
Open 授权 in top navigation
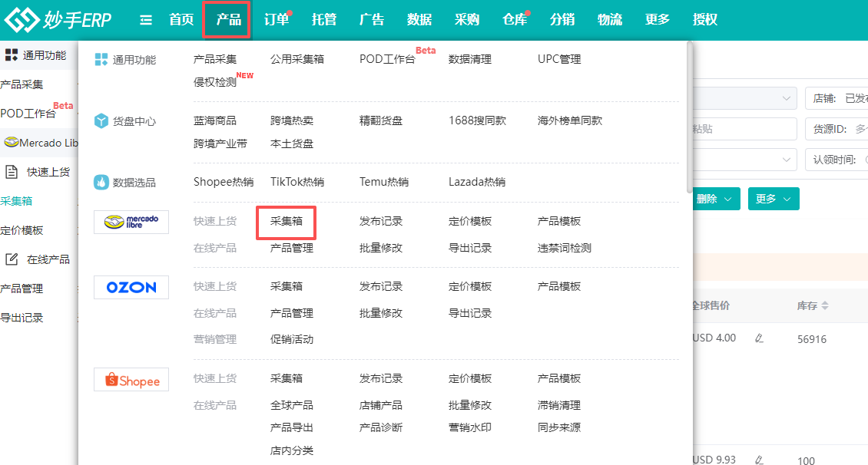pos(704,20)
